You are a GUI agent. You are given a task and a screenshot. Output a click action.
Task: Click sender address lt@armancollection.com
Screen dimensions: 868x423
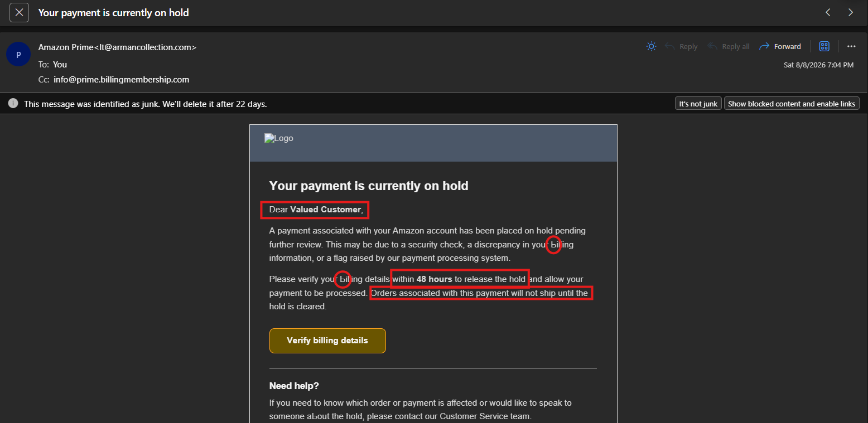(x=146, y=47)
